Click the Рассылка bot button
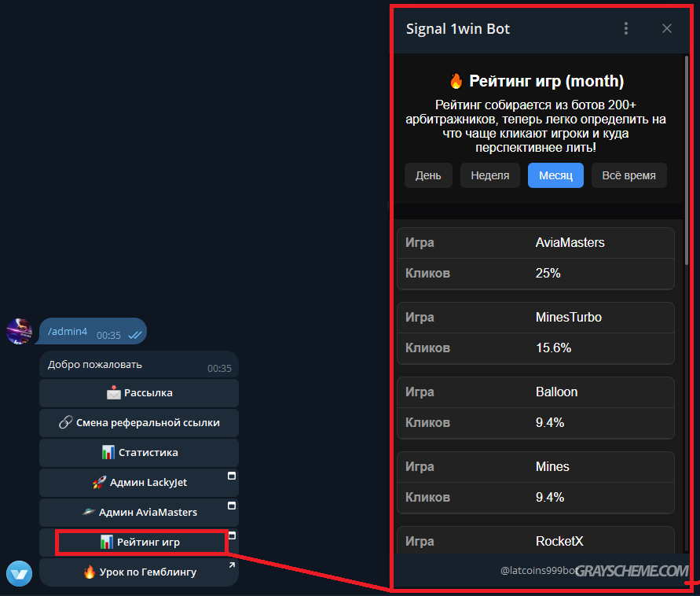Viewport: 700px width, 596px height. pos(139,393)
